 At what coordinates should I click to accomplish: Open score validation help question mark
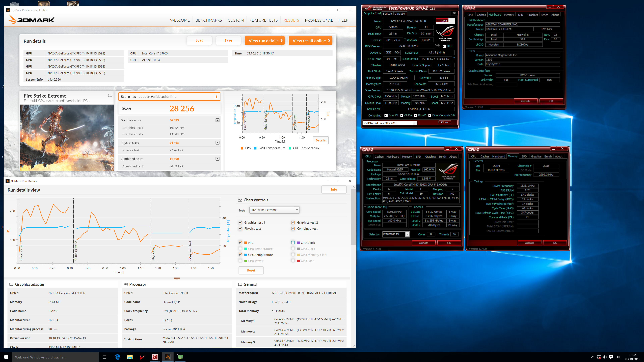pyautogui.click(x=217, y=97)
